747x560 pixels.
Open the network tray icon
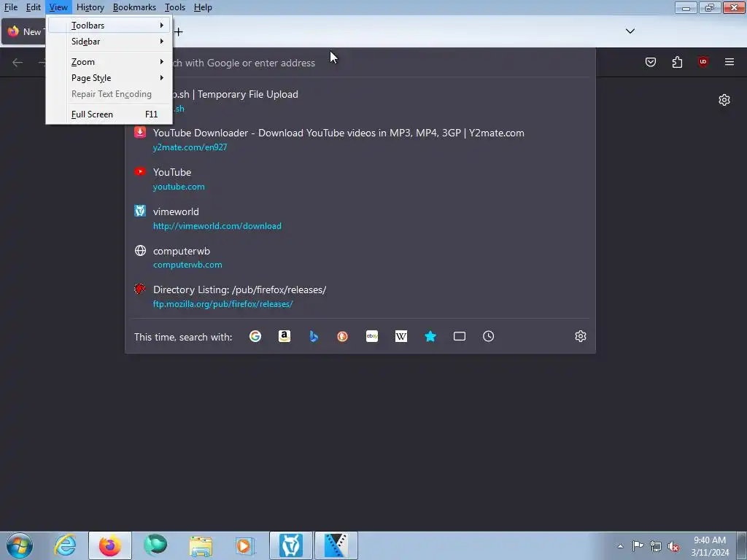[x=656, y=546]
